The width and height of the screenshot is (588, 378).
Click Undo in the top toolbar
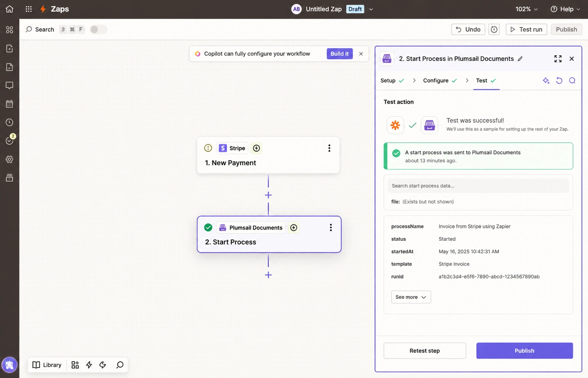point(468,29)
